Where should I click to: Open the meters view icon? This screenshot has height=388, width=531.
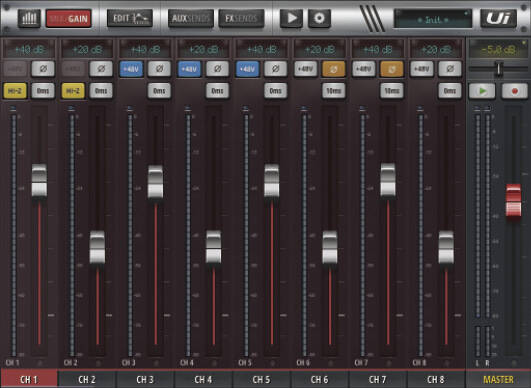[29, 18]
